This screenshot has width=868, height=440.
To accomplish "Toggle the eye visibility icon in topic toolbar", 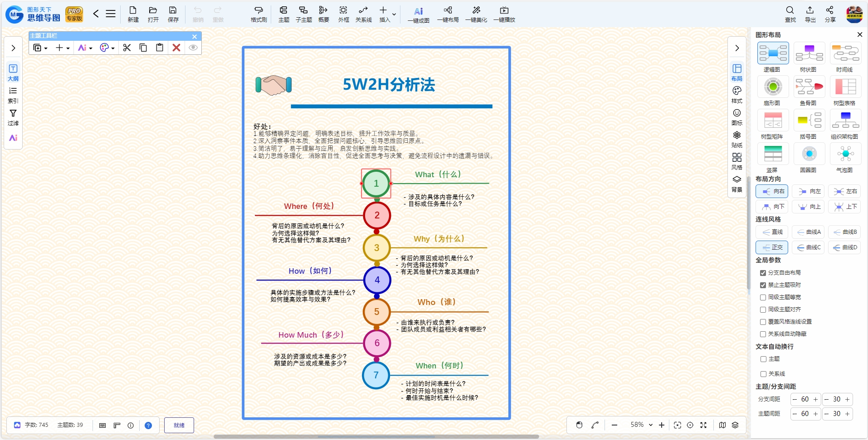I will [x=193, y=48].
